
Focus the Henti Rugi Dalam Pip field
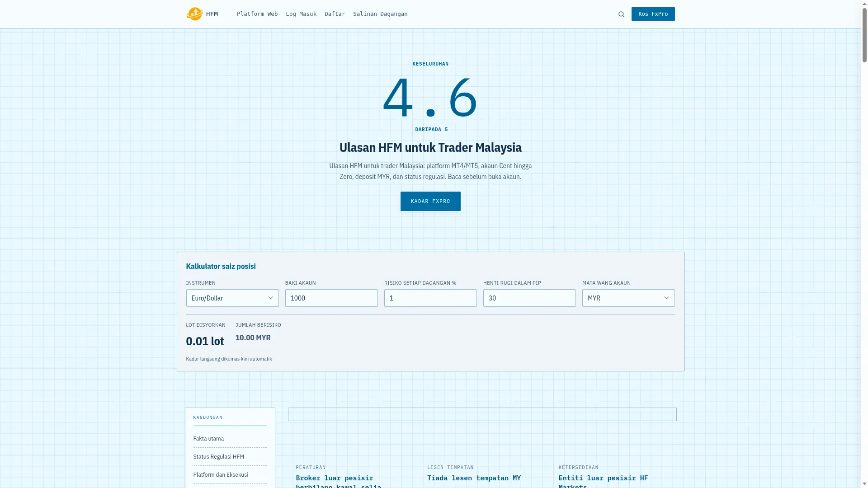529,298
